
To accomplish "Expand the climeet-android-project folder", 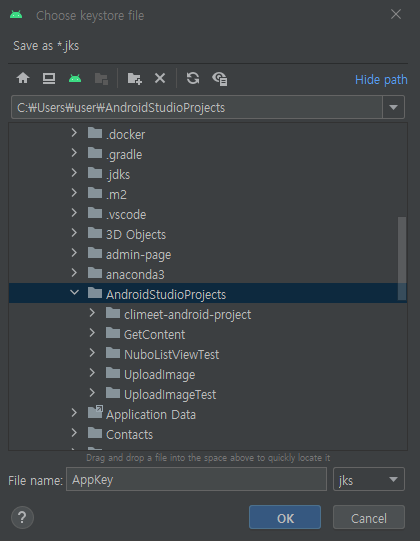I will pyautogui.click(x=92, y=313).
